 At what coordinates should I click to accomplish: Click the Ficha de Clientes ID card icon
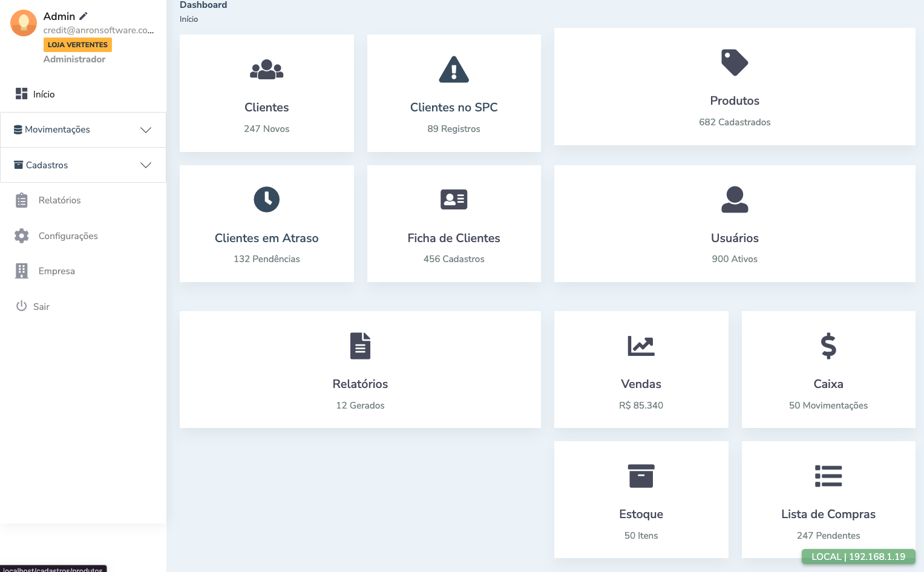tap(453, 199)
